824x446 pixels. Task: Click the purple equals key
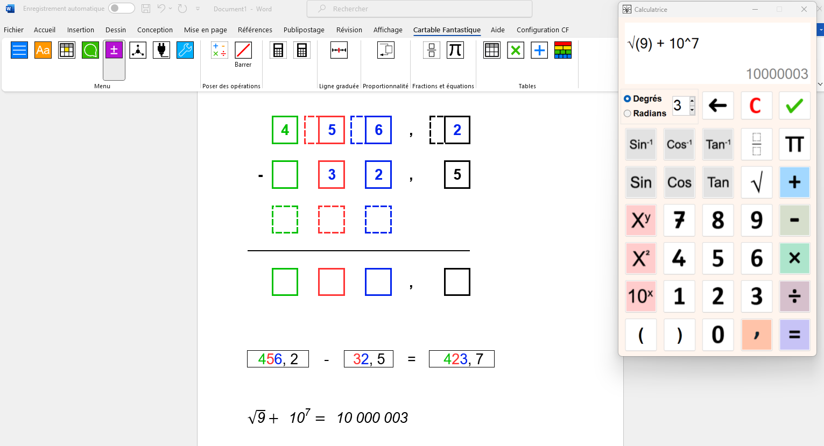point(794,335)
